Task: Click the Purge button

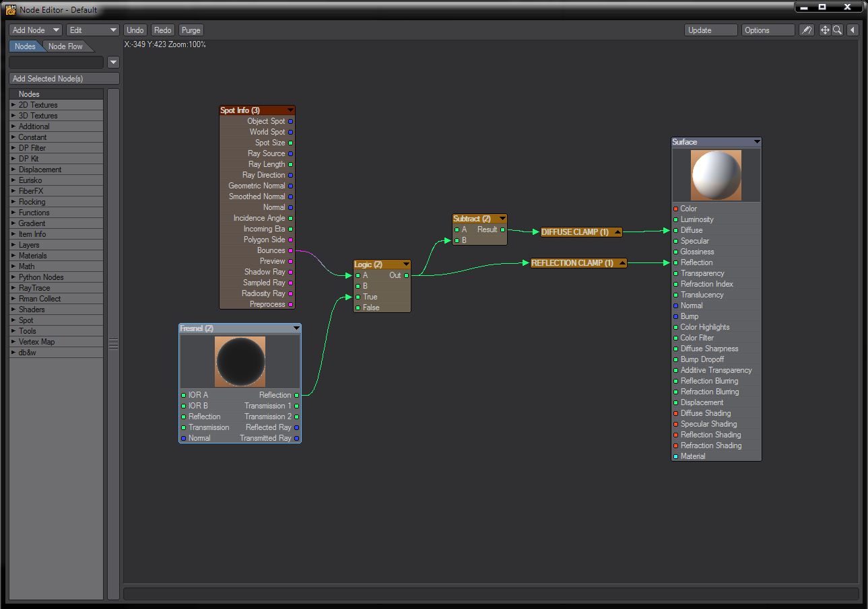Action: [x=191, y=30]
